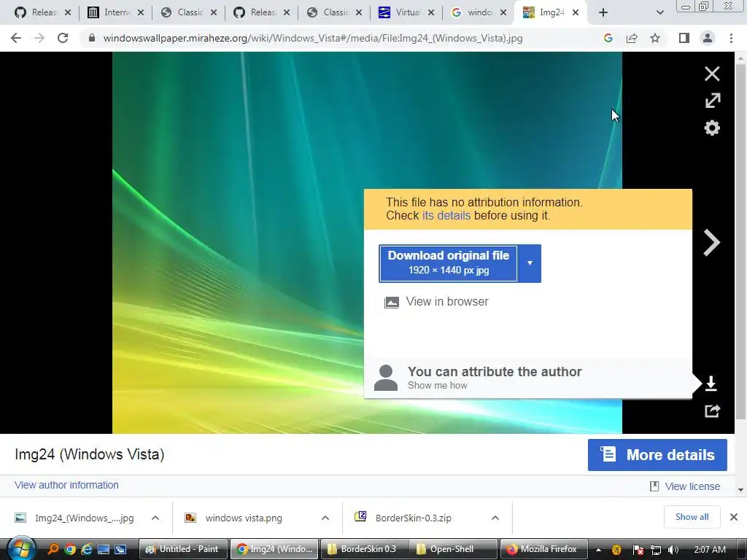The image size is (747, 560).
Task: Click the browser forward arrow
Action: (x=39, y=38)
